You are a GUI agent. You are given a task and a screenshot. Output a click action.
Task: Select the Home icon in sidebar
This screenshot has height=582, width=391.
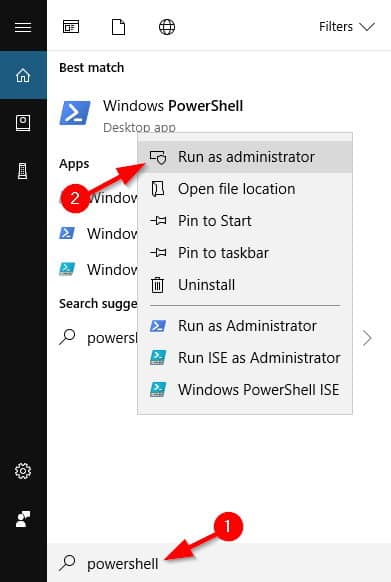point(23,75)
